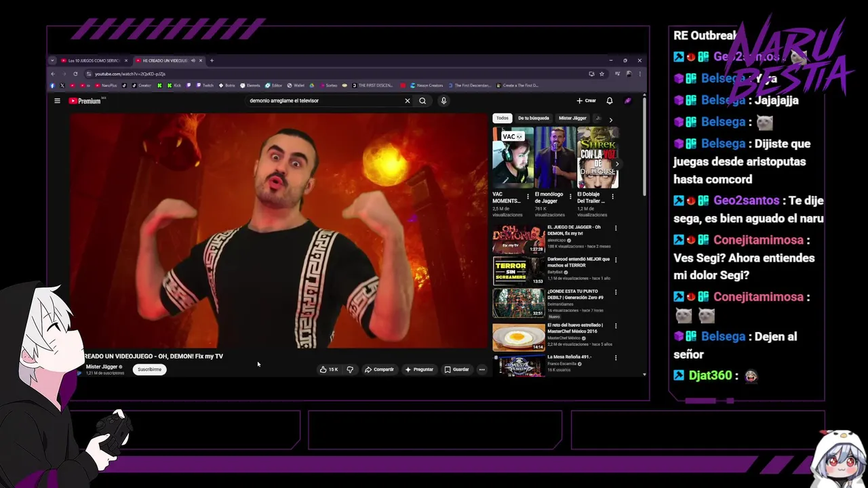Open options for Donde esta tu punto debil

[616, 293]
